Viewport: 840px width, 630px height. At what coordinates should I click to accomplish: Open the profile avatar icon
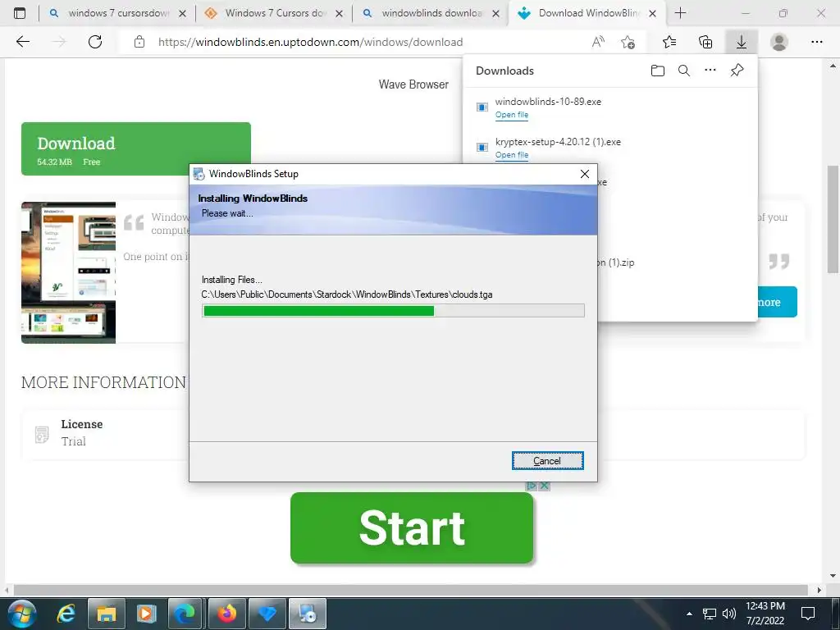point(779,42)
